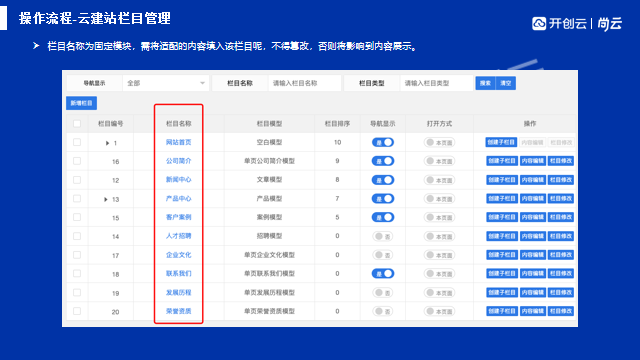
Task: Open the 网站首页 column link
Action: 178,142
